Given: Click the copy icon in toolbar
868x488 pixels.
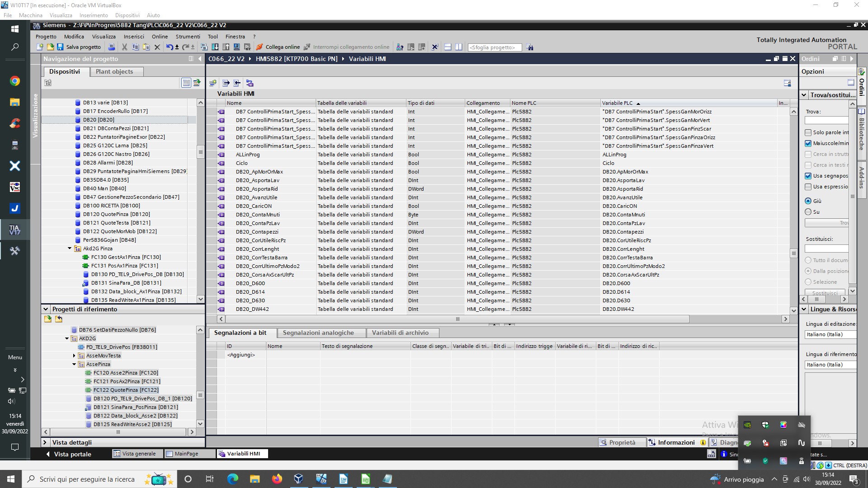Looking at the screenshot, I should pos(135,47).
